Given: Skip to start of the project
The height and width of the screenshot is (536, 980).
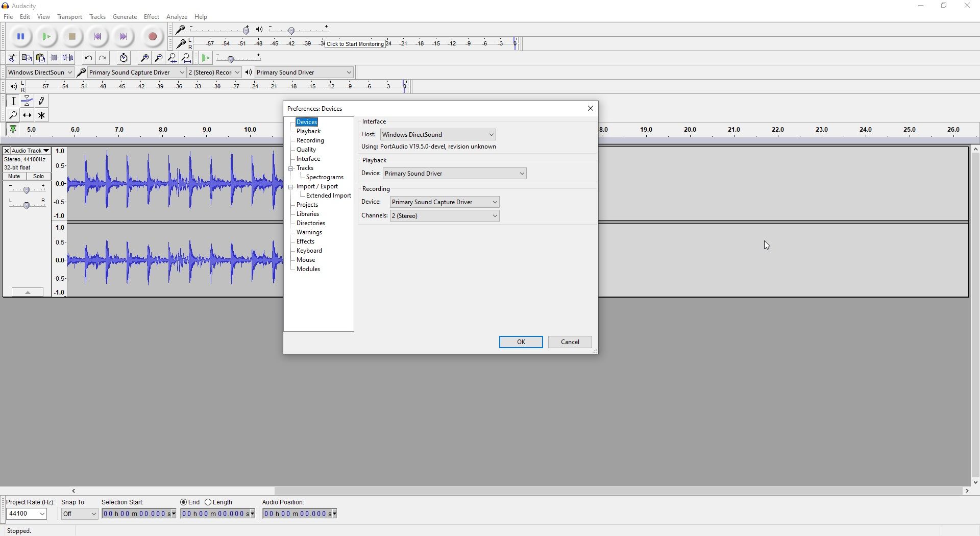Looking at the screenshot, I should point(98,37).
